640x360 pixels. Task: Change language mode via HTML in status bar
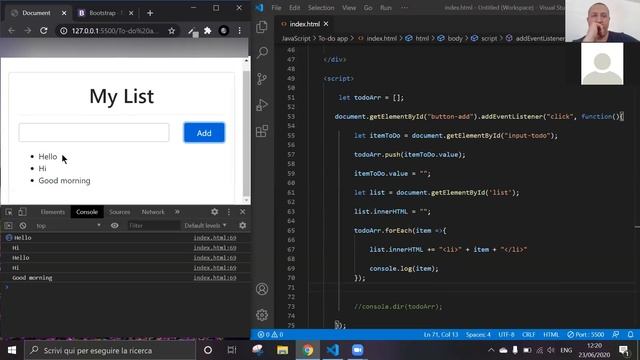tap(551, 335)
